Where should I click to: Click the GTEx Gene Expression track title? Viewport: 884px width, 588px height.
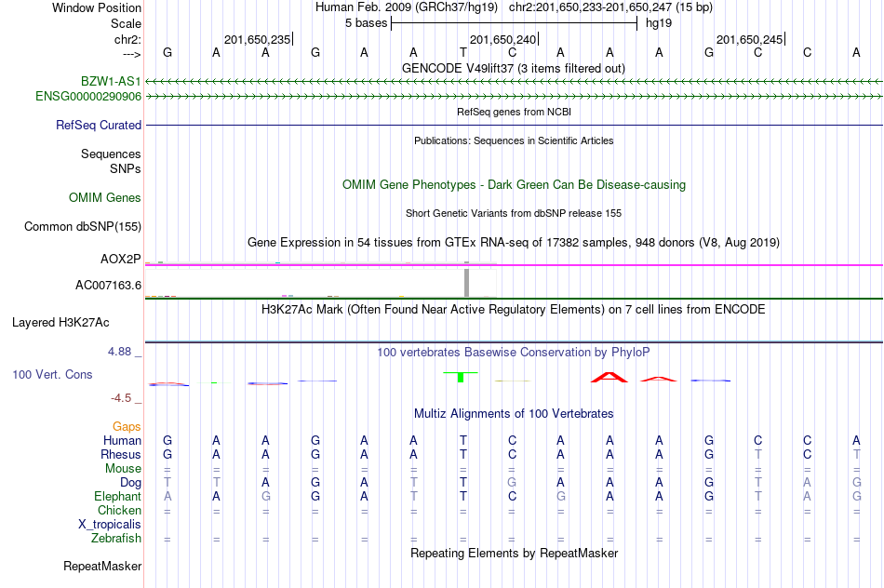(x=514, y=243)
